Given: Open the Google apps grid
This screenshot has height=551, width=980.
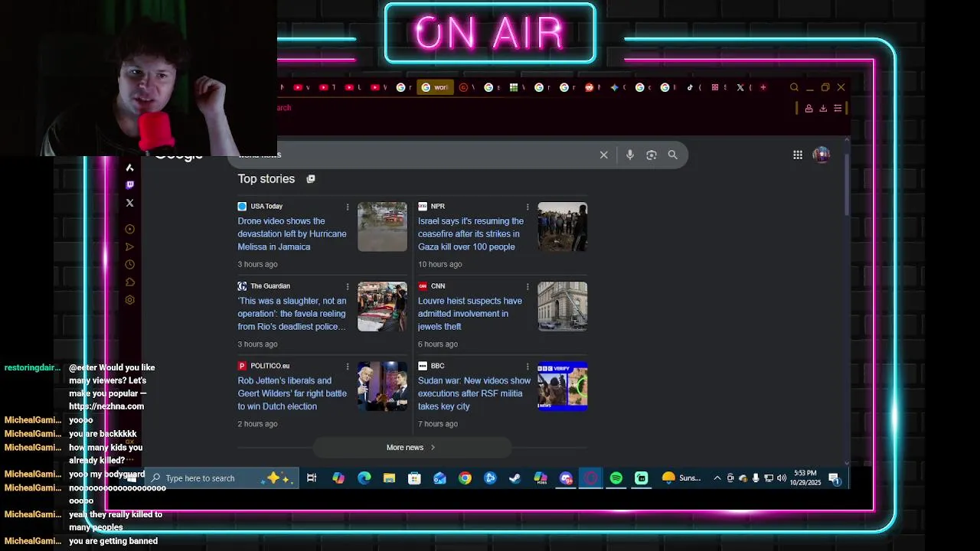Looking at the screenshot, I should tap(798, 155).
